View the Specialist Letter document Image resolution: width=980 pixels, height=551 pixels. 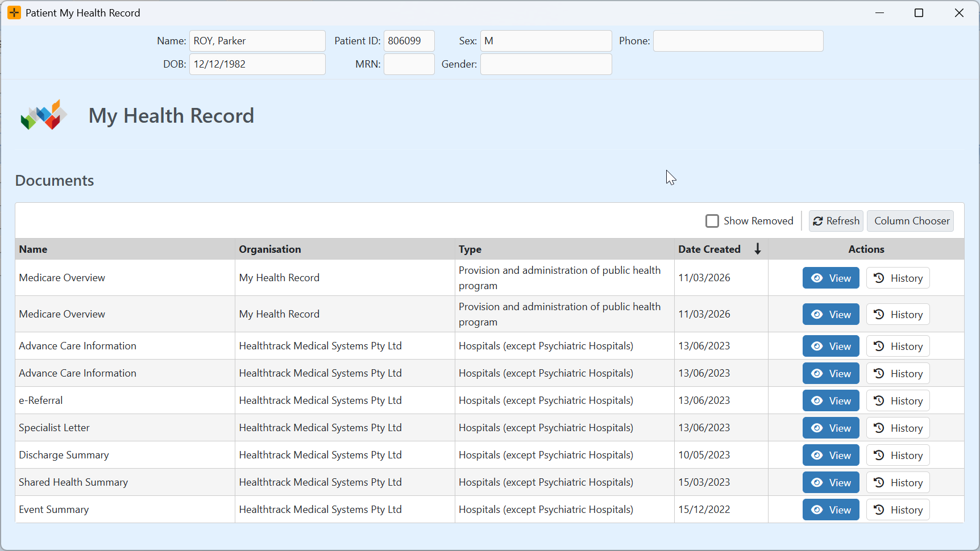coord(831,428)
